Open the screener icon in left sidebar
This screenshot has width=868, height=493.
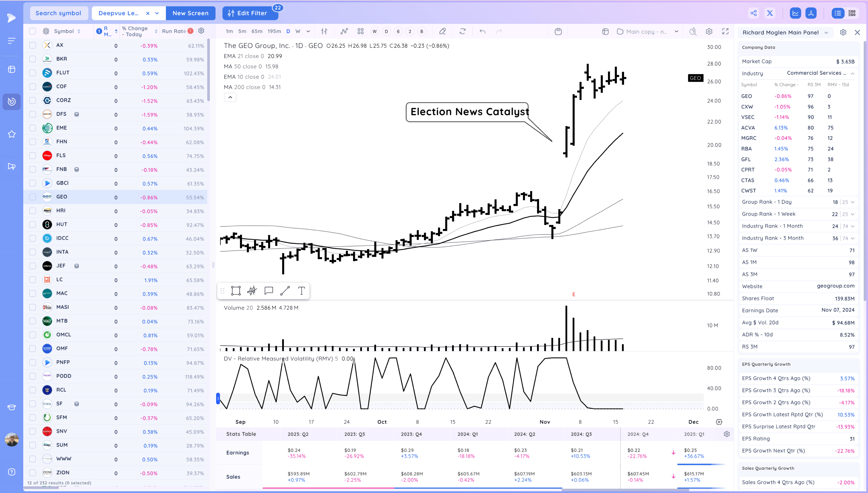(12, 102)
